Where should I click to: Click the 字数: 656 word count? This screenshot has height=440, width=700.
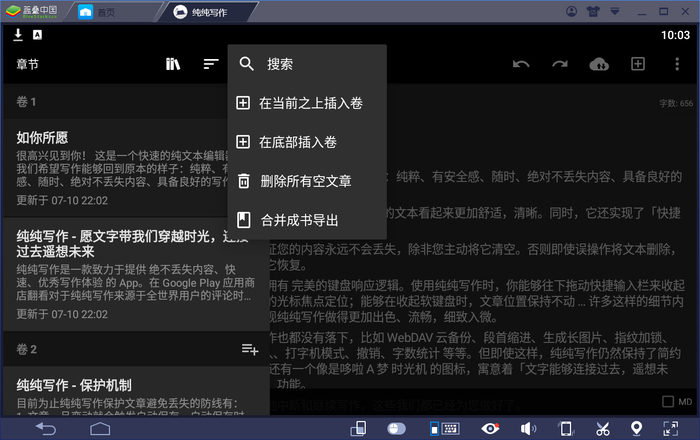(676, 104)
